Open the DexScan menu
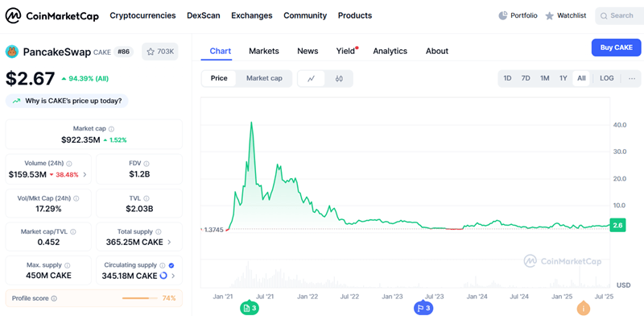 click(204, 15)
